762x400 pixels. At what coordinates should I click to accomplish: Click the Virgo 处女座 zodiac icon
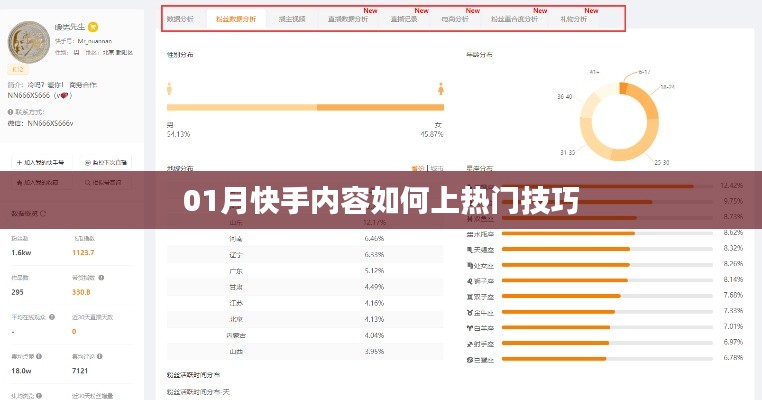click(x=469, y=265)
